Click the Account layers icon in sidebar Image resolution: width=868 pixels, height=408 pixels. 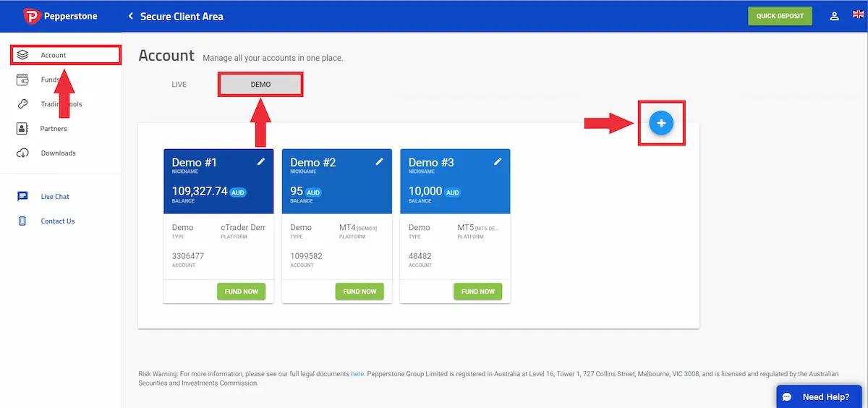22,55
